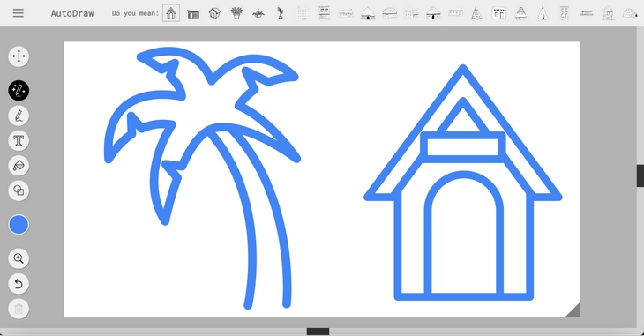Pick the Fill paint bucket tool
This screenshot has height=336, width=644.
[x=19, y=166]
